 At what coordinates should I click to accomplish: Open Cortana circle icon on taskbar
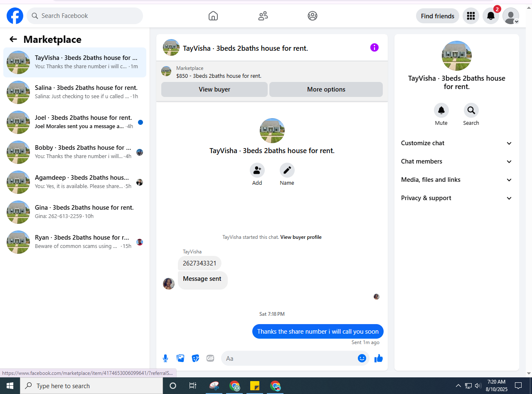point(173,386)
